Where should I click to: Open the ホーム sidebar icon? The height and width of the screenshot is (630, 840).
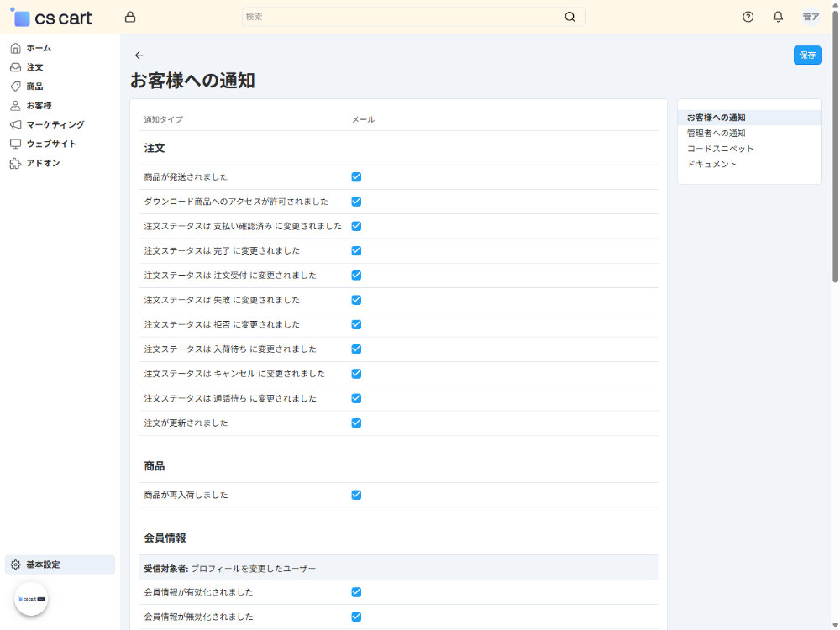pos(14,48)
